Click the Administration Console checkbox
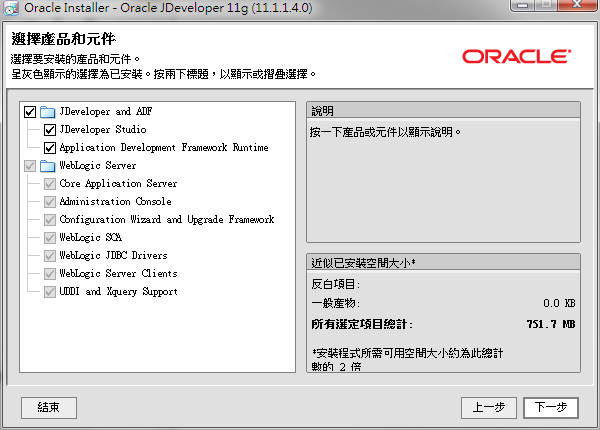Screen dimensions: 600x430 50,202
